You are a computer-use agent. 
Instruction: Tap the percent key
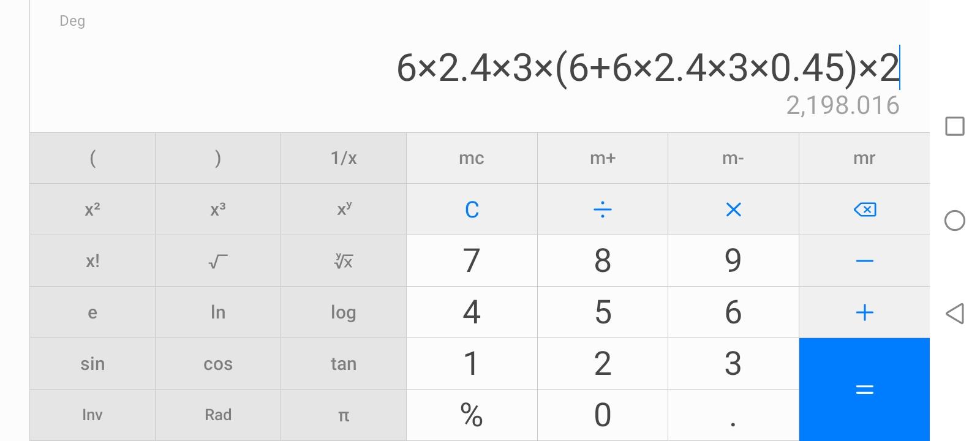tap(472, 415)
